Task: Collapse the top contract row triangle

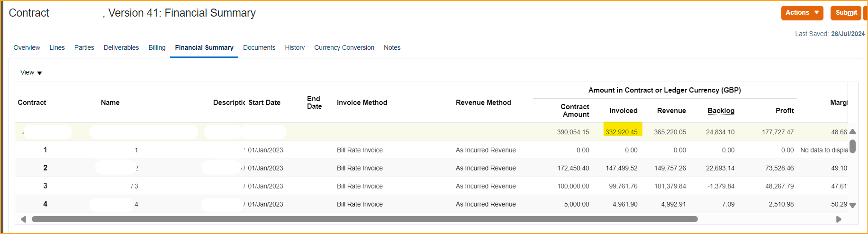Action: point(22,132)
